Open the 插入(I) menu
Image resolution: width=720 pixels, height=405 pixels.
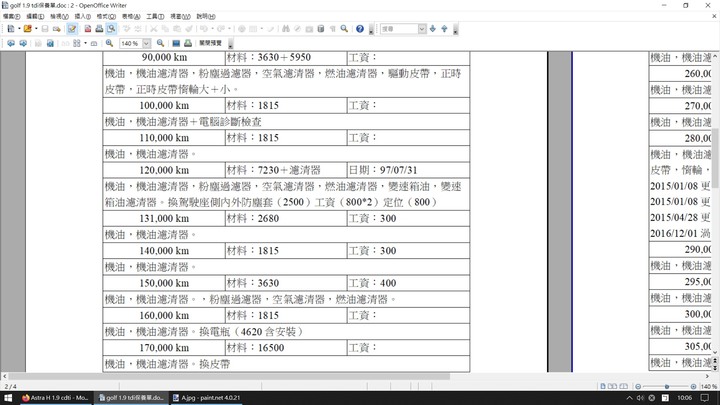(83, 17)
